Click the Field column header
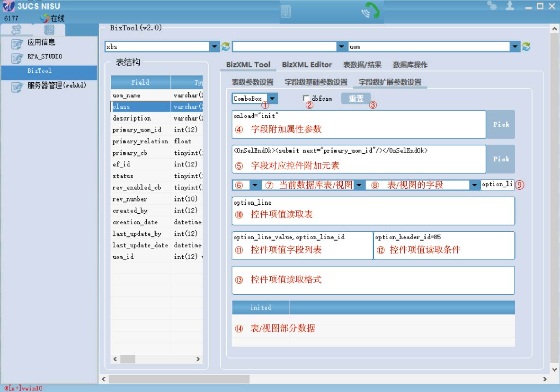560x392 pixels. point(141,82)
